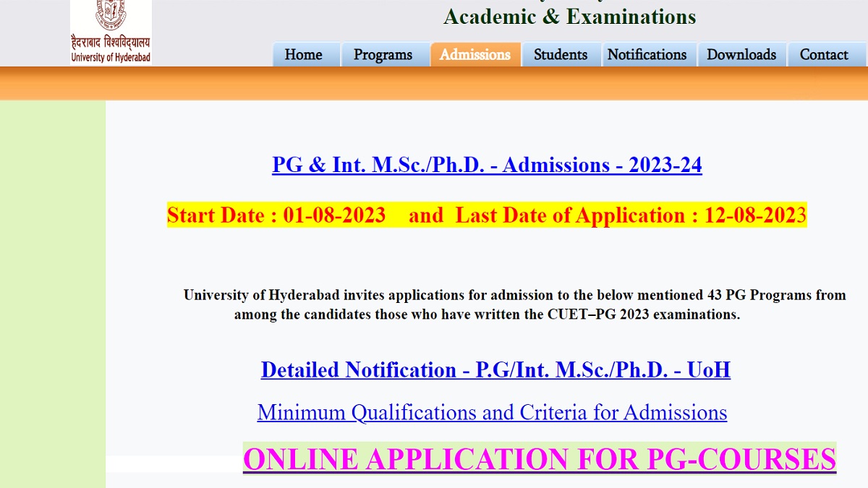Select the Admissions tab
The image size is (868, 488).
coord(475,55)
